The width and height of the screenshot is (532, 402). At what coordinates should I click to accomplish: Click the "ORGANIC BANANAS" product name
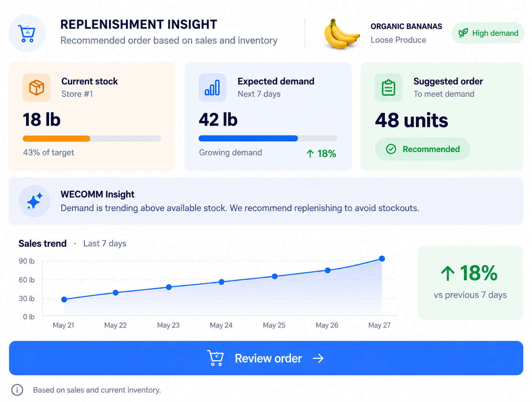(x=406, y=27)
